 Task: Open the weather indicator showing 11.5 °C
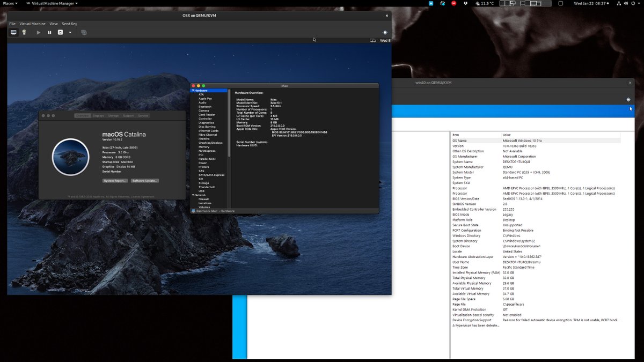[x=484, y=3]
